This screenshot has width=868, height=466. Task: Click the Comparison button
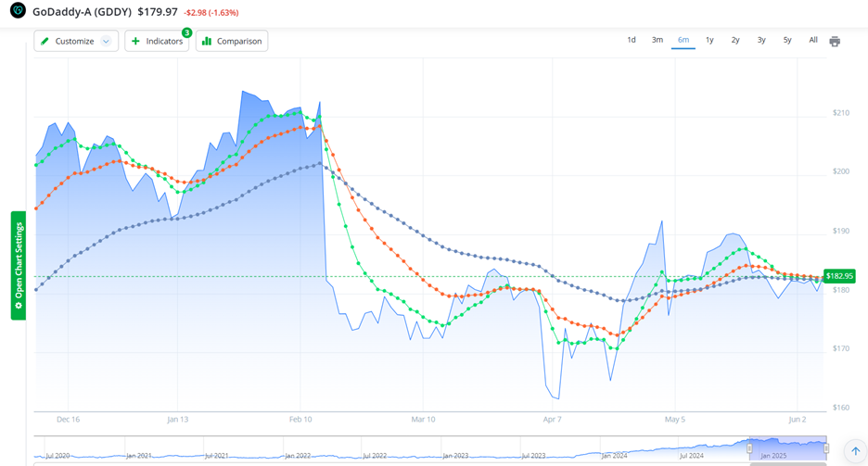(x=232, y=41)
